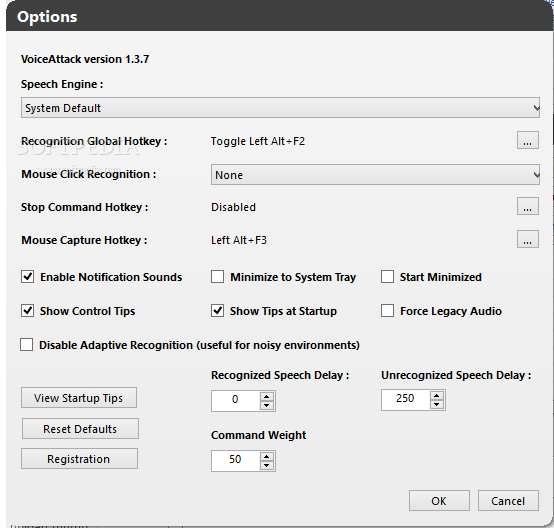Viewport: 554px width, 528px height.
Task: Click the 'Toggle Left Alt+F2' hotkey text
Action: tap(258, 141)
